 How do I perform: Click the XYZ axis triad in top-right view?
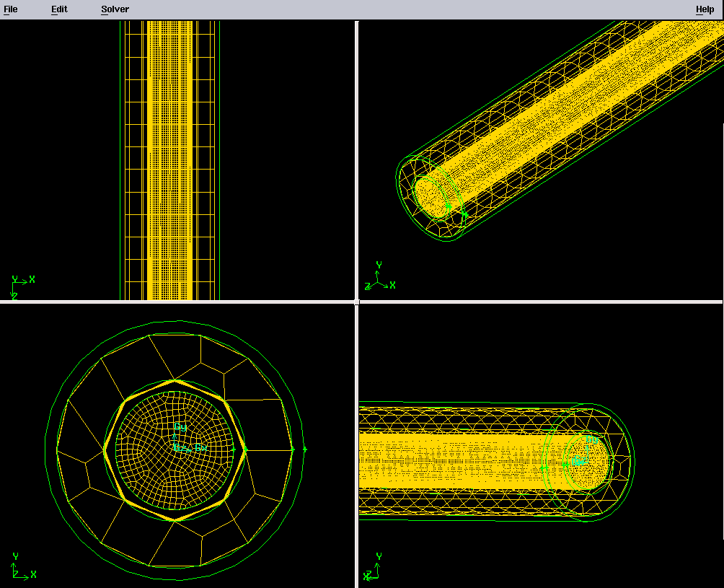379,278
